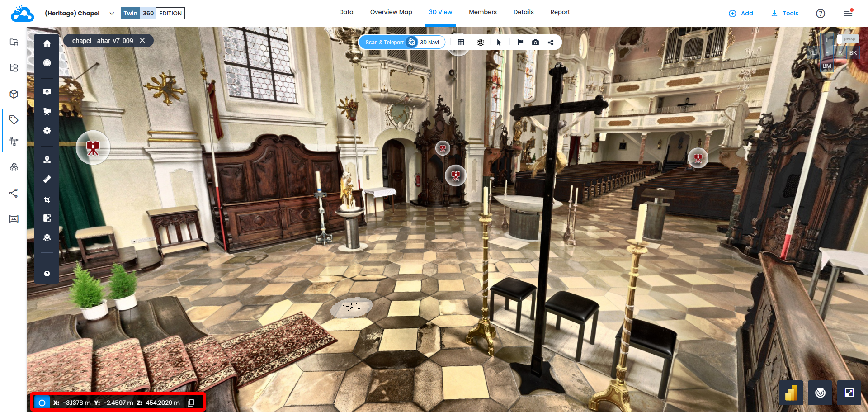Click the flag marker icon
This screenshot has height=412, width=868.
coord(520,43)
